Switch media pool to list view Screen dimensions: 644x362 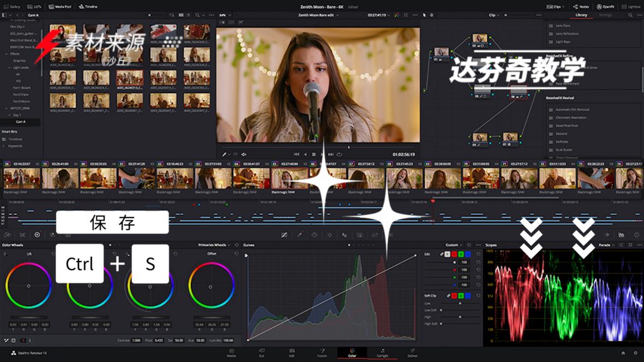click(188, 15)
